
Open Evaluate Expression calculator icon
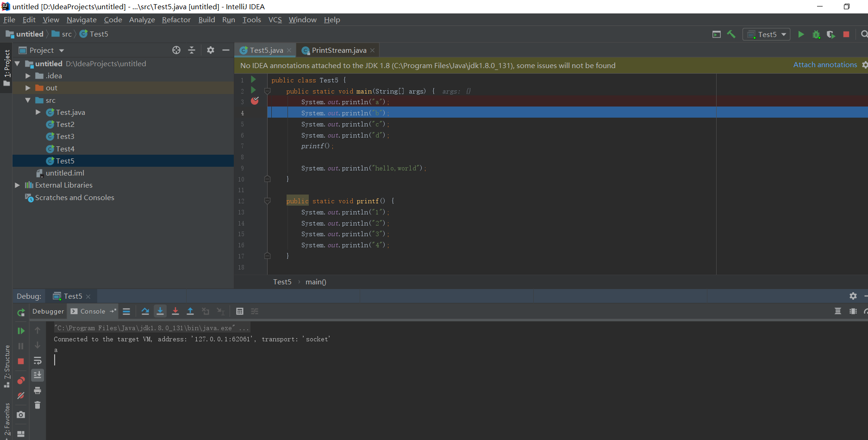point(240,311)
